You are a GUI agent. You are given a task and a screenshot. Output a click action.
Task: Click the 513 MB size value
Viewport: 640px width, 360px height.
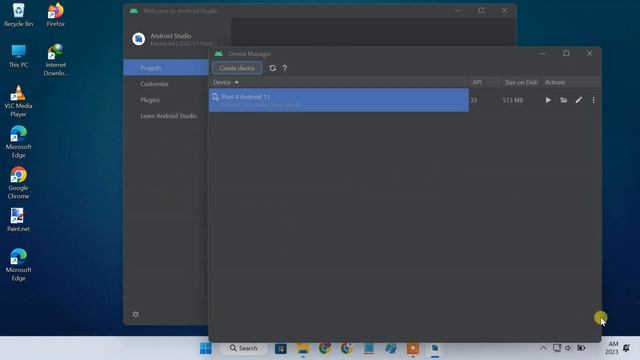(x=513, y=100)
